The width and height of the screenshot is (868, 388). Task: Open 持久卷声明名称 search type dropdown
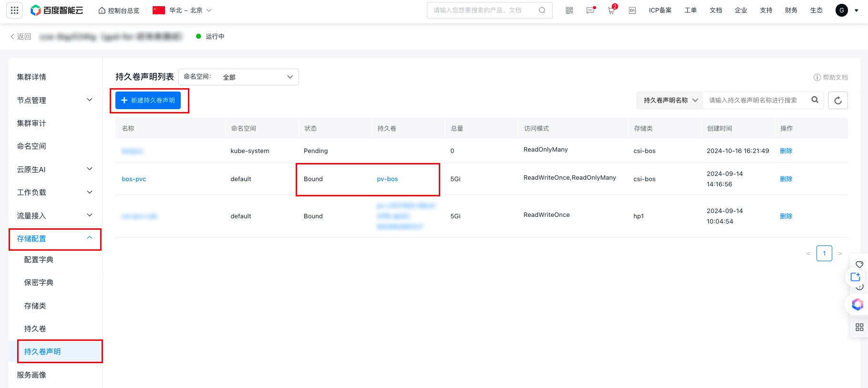pyautogui.click(x=670, y=100)
